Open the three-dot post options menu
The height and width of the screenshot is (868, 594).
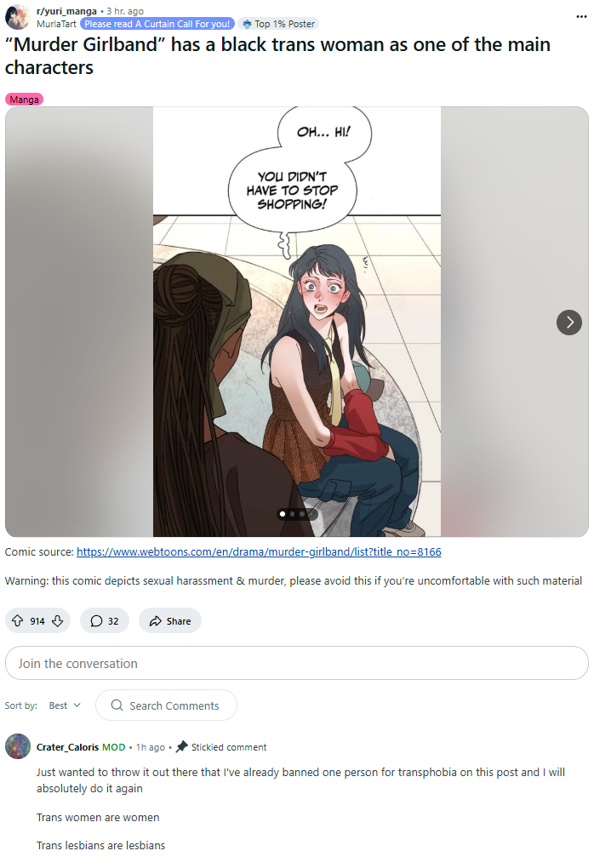click(x=581, y=16)
